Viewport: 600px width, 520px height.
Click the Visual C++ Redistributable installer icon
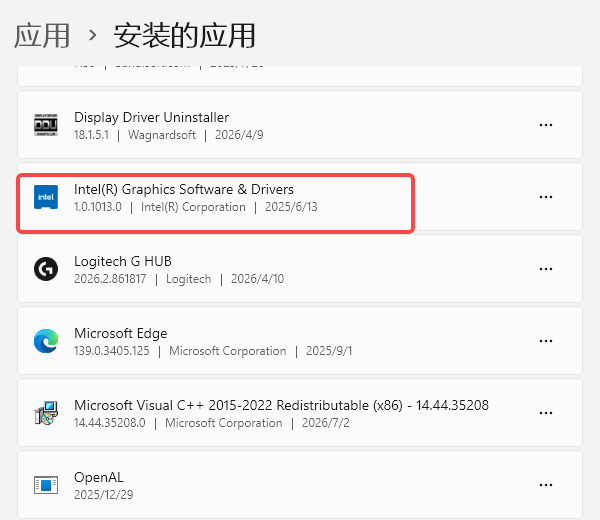pos(46,413)
